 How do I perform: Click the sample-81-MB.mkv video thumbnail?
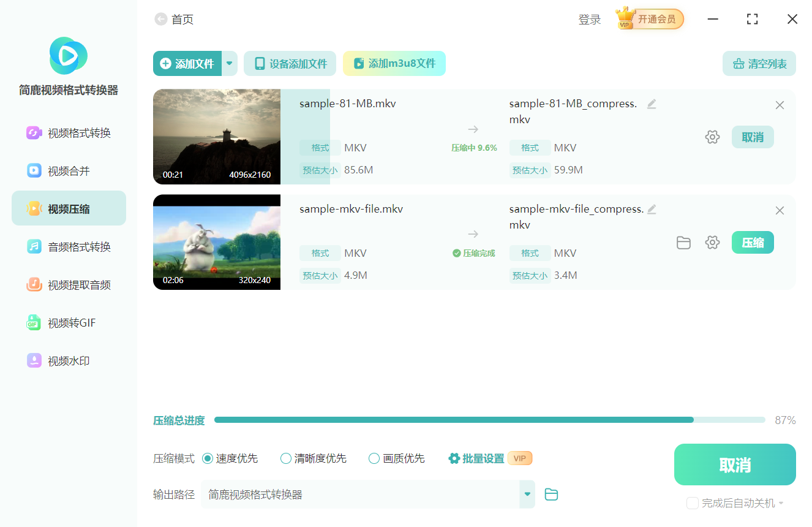[217, 137]
